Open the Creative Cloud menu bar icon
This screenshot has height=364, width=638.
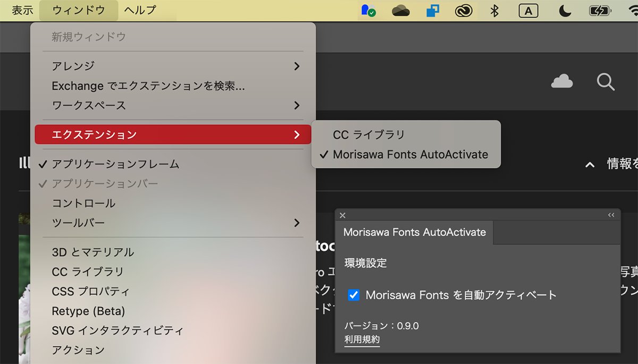click(464, 10)
